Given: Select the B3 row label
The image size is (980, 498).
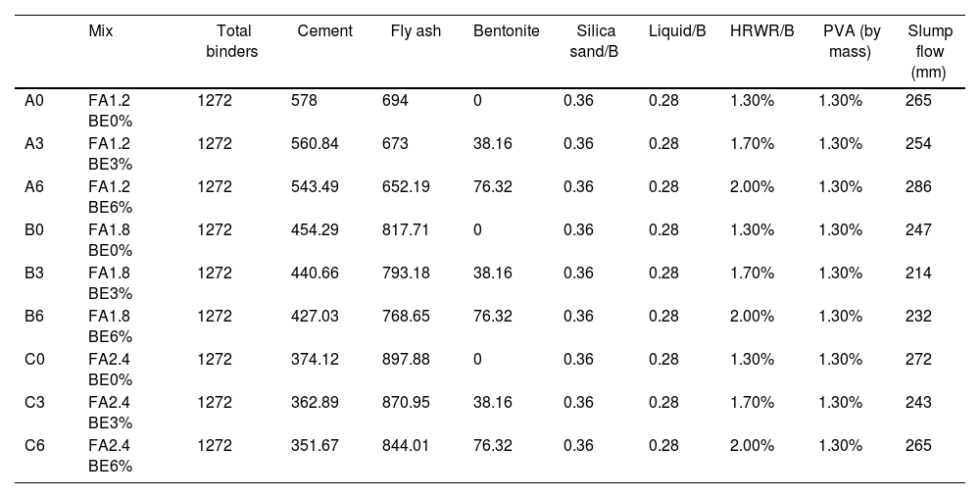Looking at the screenshot, I should (34, 273).
